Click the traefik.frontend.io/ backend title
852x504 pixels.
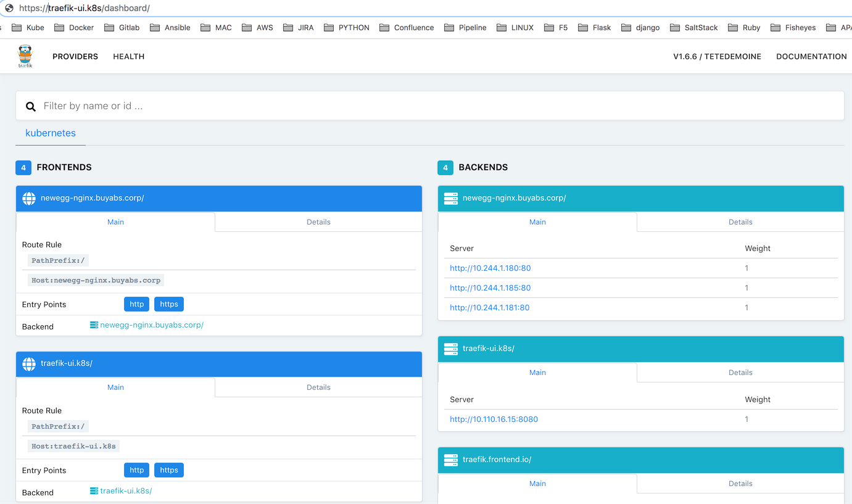pos(497,460)
